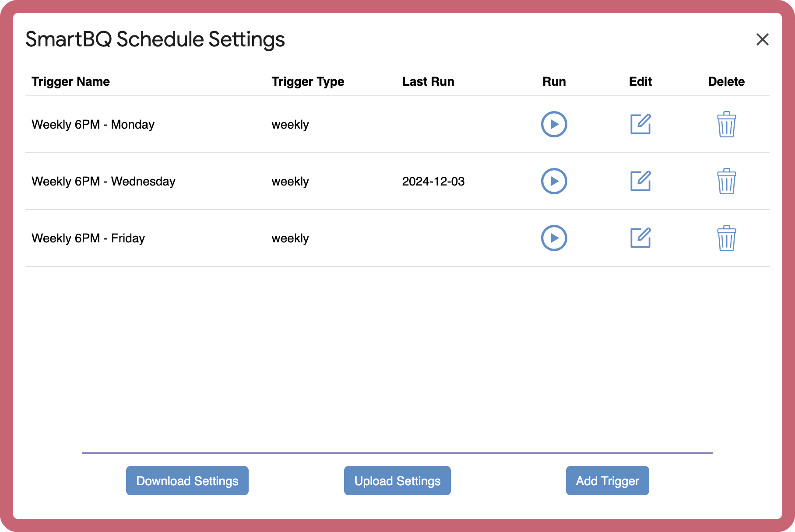Viewport: 795px width, 532px height.
Task: Delete the Weekly 6PM - Friday trigger
Action: tap(726, 238)
